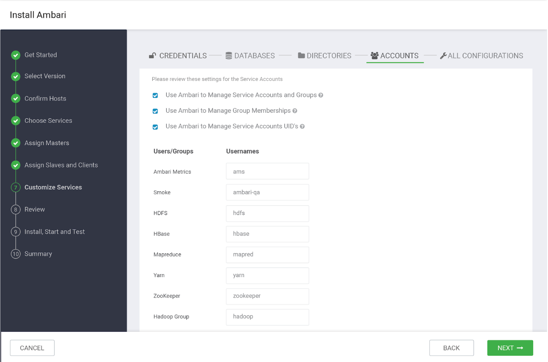
Task: Click green checkmark icon for Get Started step
Action: click(15, 55)
